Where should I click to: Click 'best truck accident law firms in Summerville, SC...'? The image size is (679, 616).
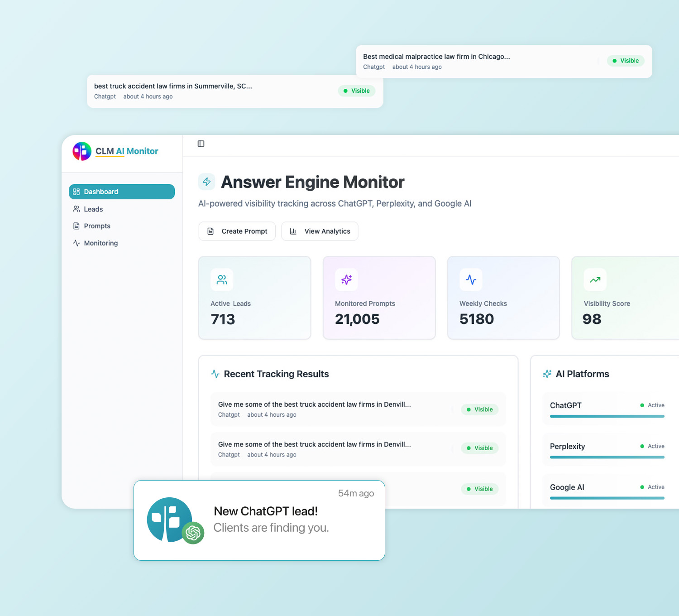tap(173, 86)
